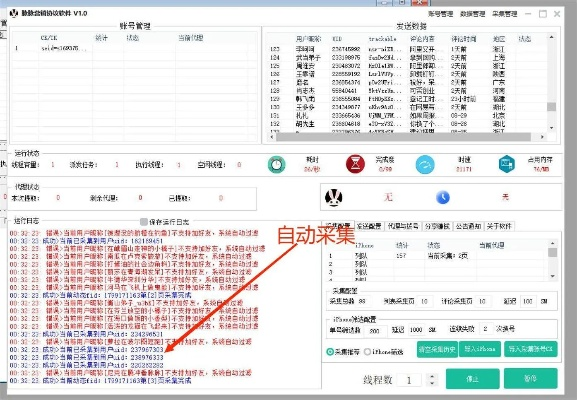Select row 132 胡先生 in 发送数据
The height and width of the screenshot is (400, 577).
tap(407, 124)
